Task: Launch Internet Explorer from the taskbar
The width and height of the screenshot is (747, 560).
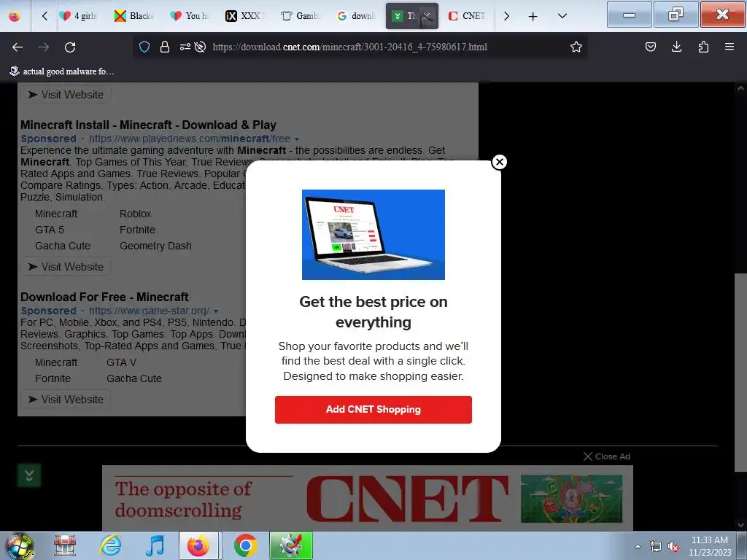Action: (110, 545)
